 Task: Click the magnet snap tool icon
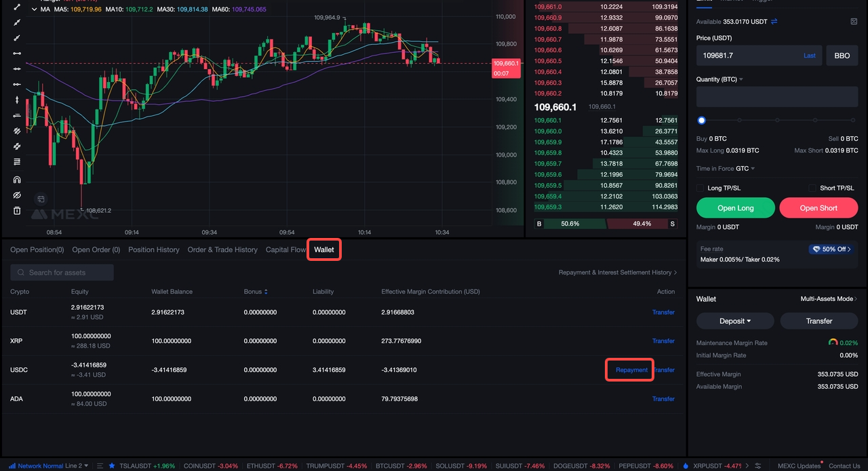17,180
